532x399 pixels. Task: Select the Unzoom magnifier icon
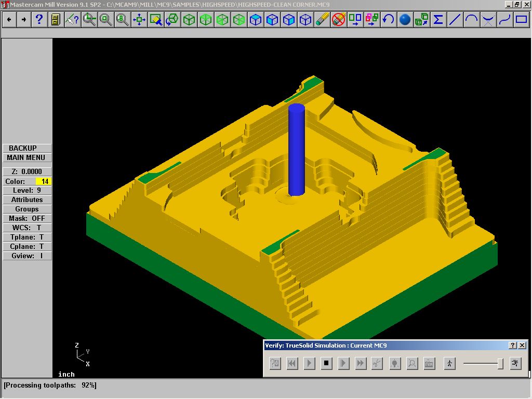click(x=105, y=20)
